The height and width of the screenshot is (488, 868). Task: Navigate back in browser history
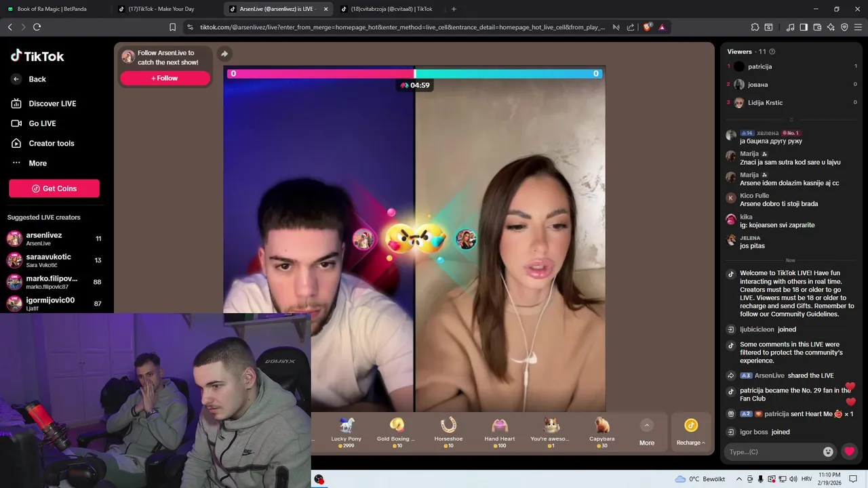coord(9,27)
